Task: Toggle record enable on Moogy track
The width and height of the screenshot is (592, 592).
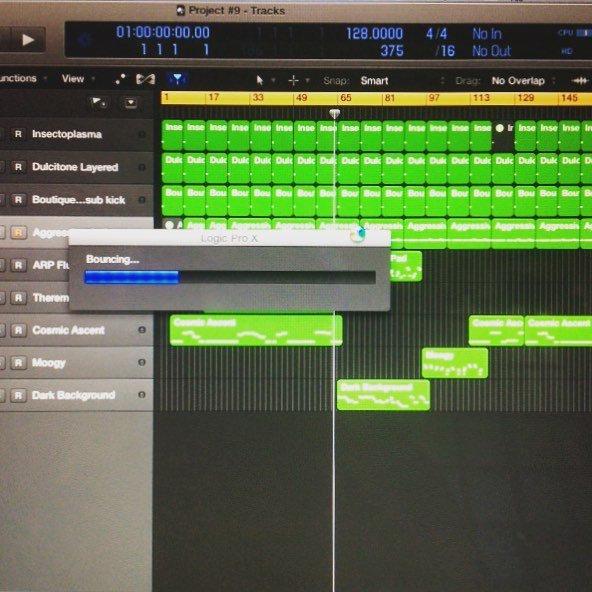Action: [x=18, y=363]
